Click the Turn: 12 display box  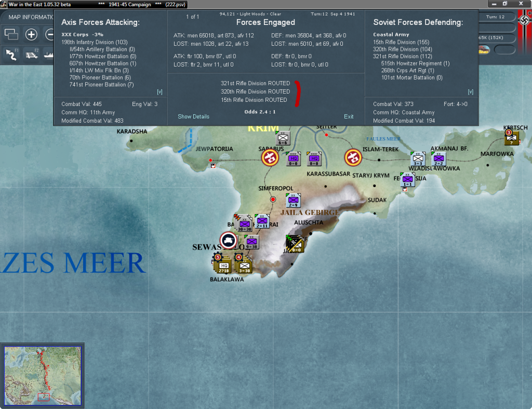[495, 17]
